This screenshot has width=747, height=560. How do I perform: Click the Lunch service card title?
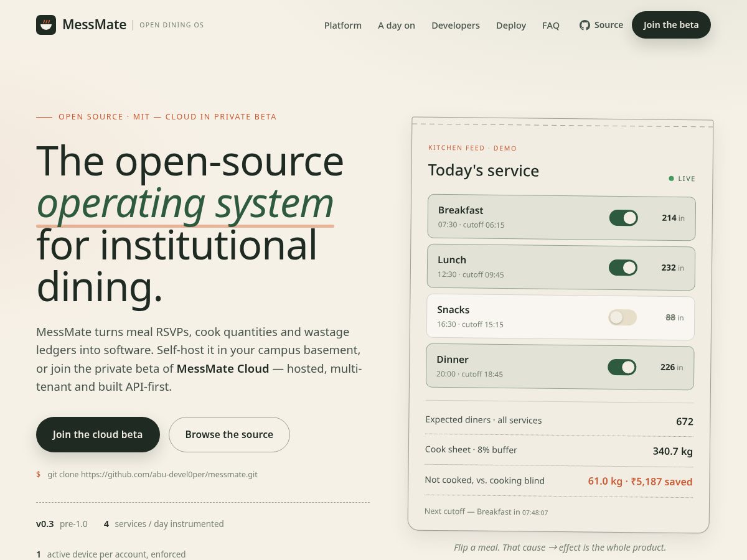(x=452, y=260)
